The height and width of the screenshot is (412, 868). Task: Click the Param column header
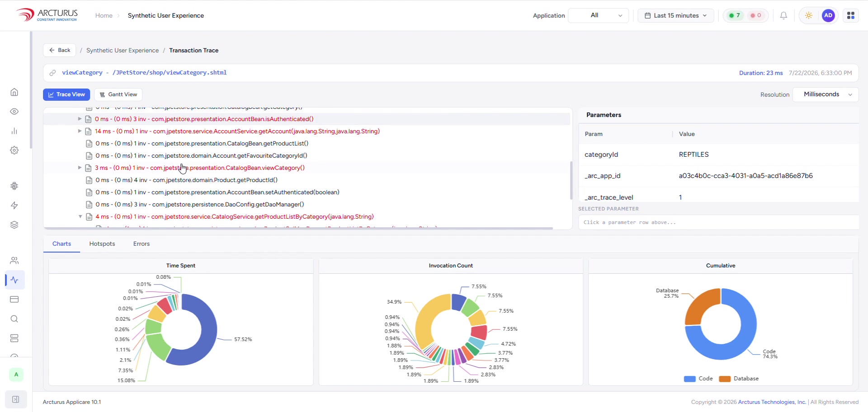[x=594, y=134]
